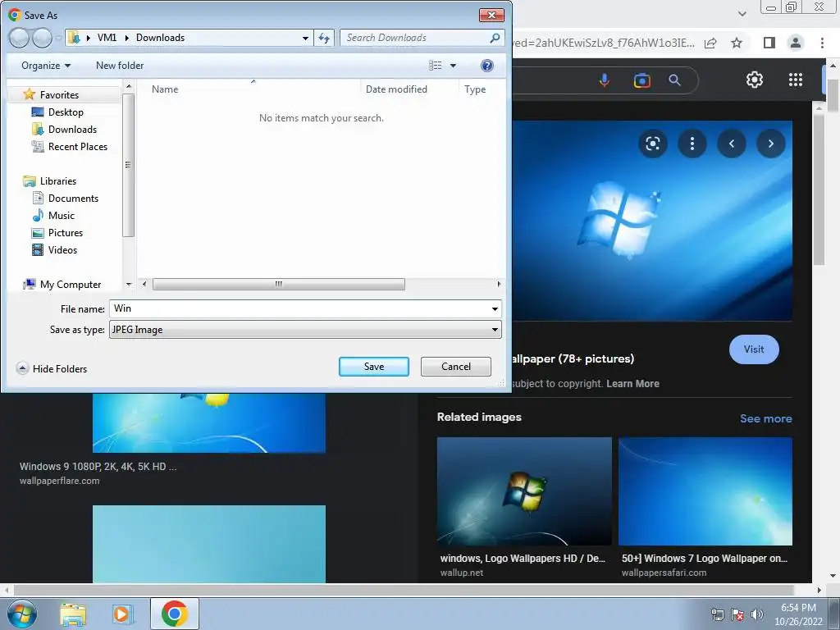840x630 pixels.
Task: Select Desktop under Favorites
Action: 66,112
